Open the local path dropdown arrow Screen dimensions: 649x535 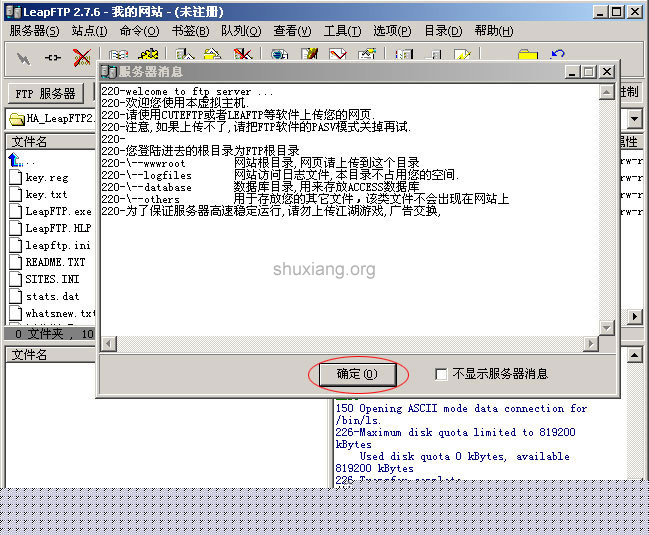[x=634, y=119]
